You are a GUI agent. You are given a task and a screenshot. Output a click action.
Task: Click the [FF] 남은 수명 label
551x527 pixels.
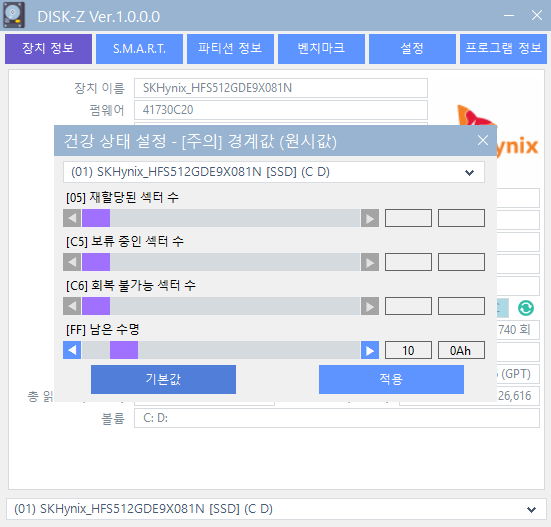(103, 330)
